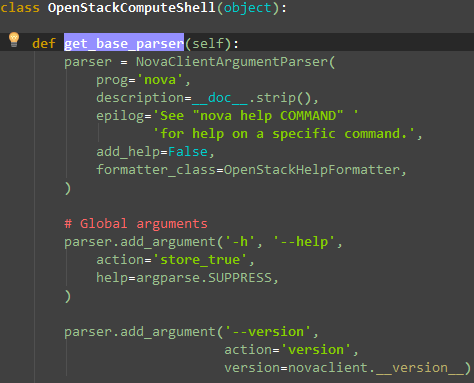Click the __doc__ reference in description
Viewport: 474px width, 383px height.
click(x=220, y=98)
